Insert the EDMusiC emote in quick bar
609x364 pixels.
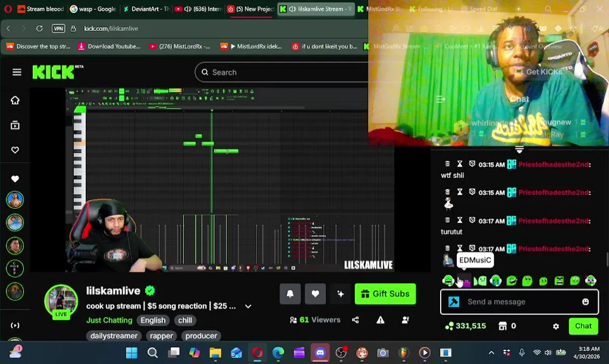tap(464, 281)
